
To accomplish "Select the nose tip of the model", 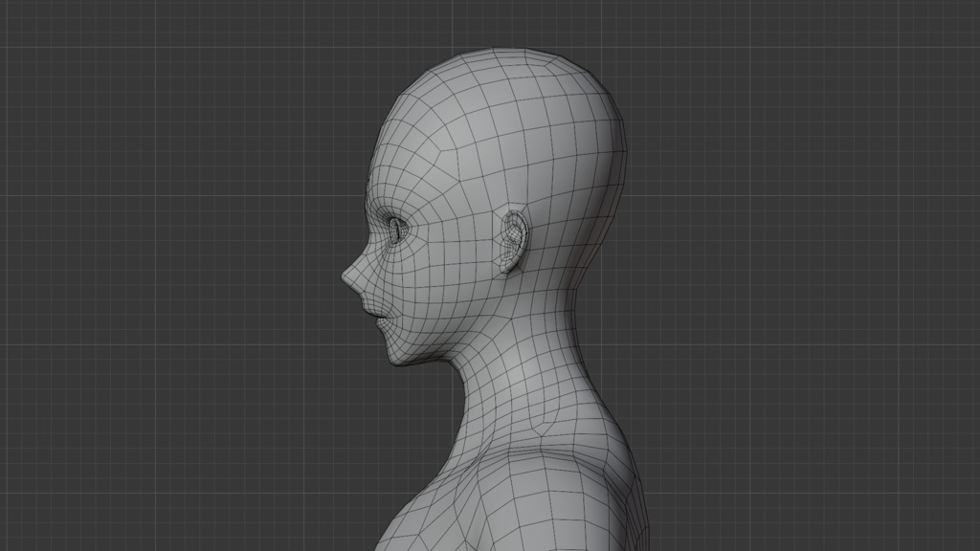I will coord(345,276).
